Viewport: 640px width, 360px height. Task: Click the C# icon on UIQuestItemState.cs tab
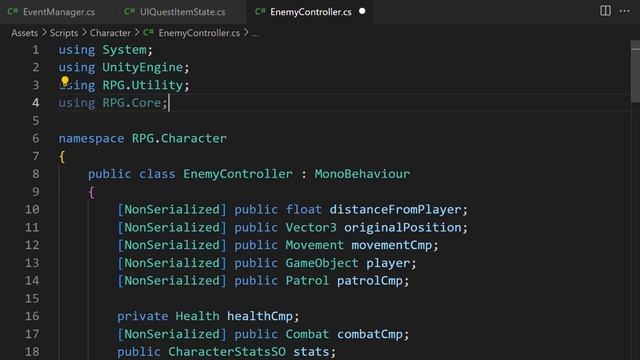(129, 11)
